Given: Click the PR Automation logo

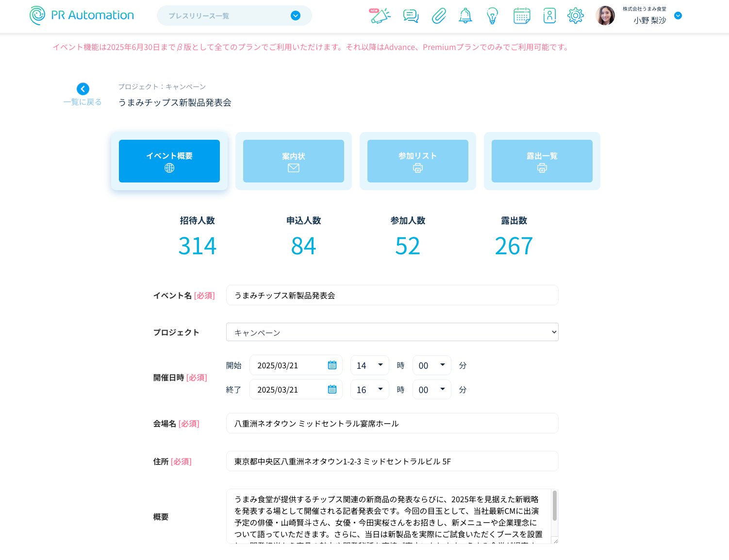Looking at the screenshot, I should click(82, 16).
